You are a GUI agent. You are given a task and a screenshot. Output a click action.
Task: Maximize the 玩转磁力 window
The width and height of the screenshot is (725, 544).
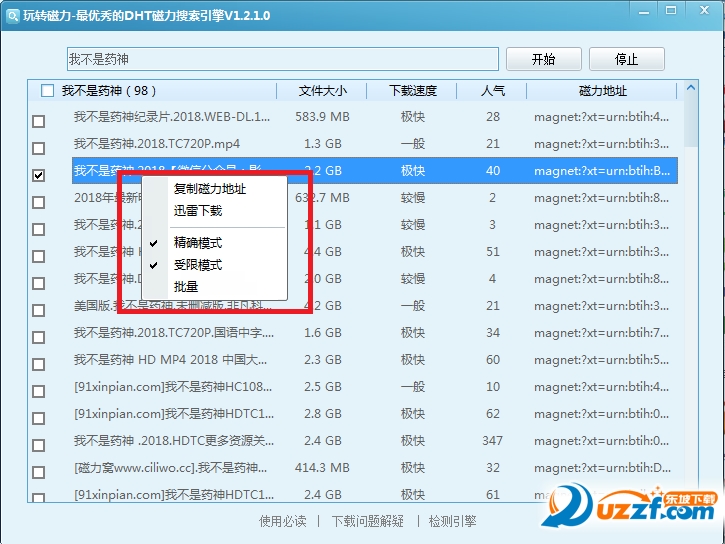(671, 11)
